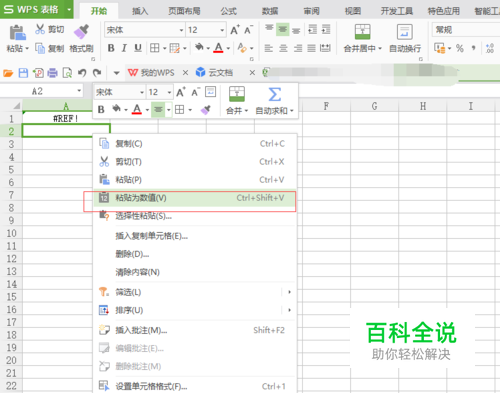Open the 视图 ribbon tab
The image size is (500, 393).
[x=353, y=11]
